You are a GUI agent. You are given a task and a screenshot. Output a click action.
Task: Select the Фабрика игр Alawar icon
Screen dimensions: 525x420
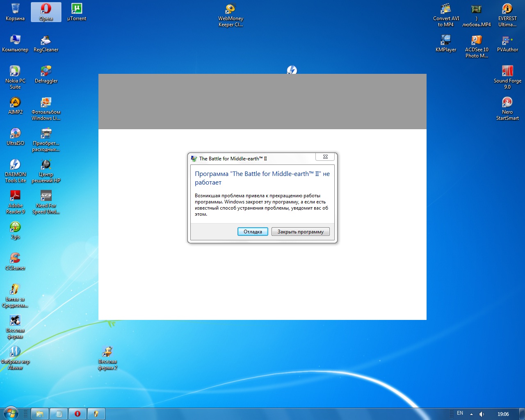15,358
